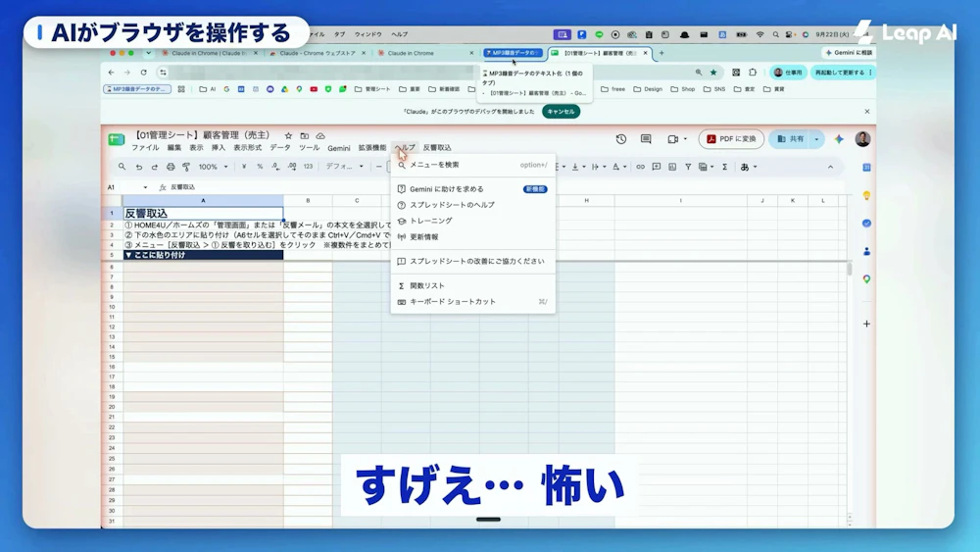Open the 編集 menu
Screen dimensions: 980x552
point(173,148)
